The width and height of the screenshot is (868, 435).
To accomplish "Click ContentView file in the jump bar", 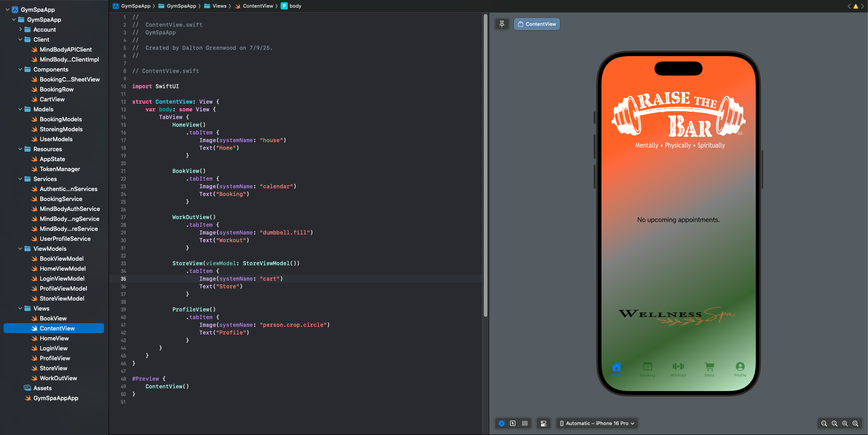I will pos(254,6).
